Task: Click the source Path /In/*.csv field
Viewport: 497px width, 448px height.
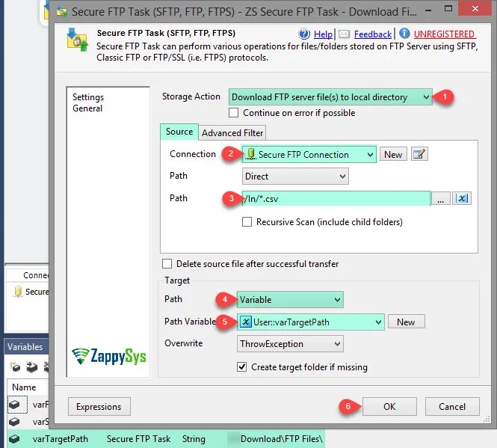Action: click(x=336, y=199)
